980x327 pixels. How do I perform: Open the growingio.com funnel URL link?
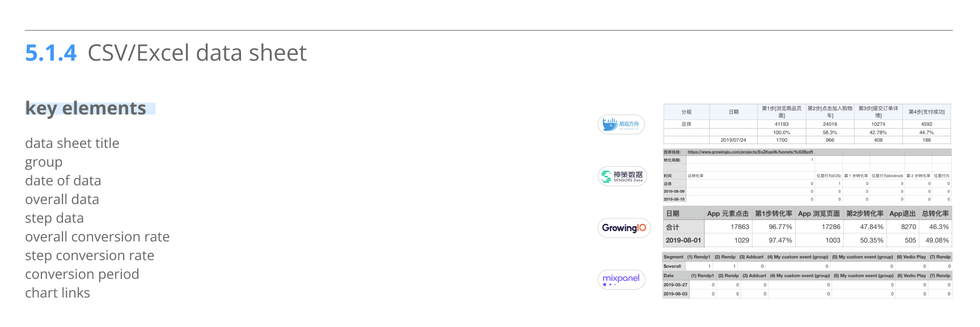(x=750, y=152)
